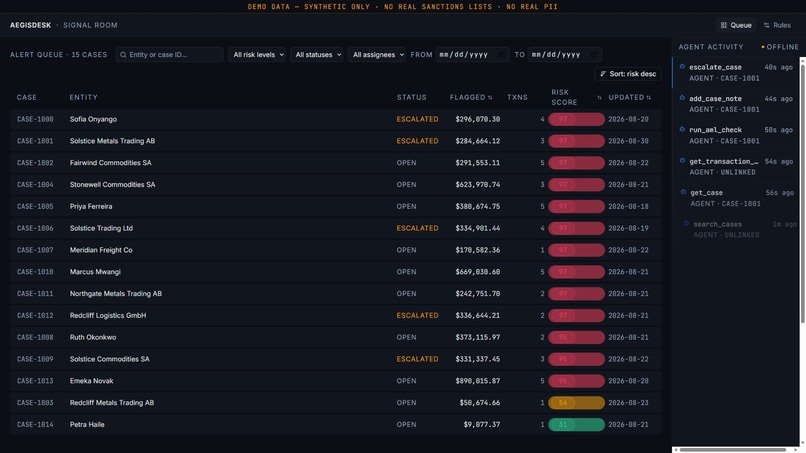This screenshot has width=806, height=453.
Task: Focus the Entity or case ID search field
Action: (x=170, y=55)
